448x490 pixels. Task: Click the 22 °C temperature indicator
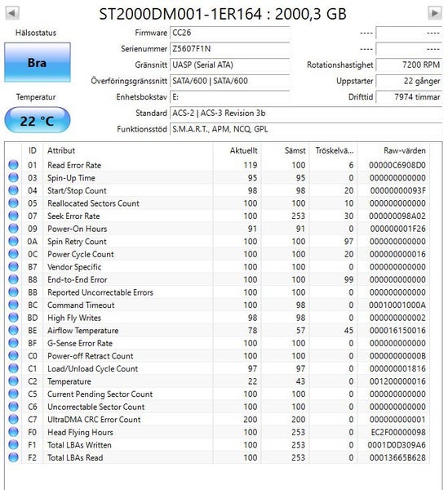pyautogui.click(x=38, y=120)
